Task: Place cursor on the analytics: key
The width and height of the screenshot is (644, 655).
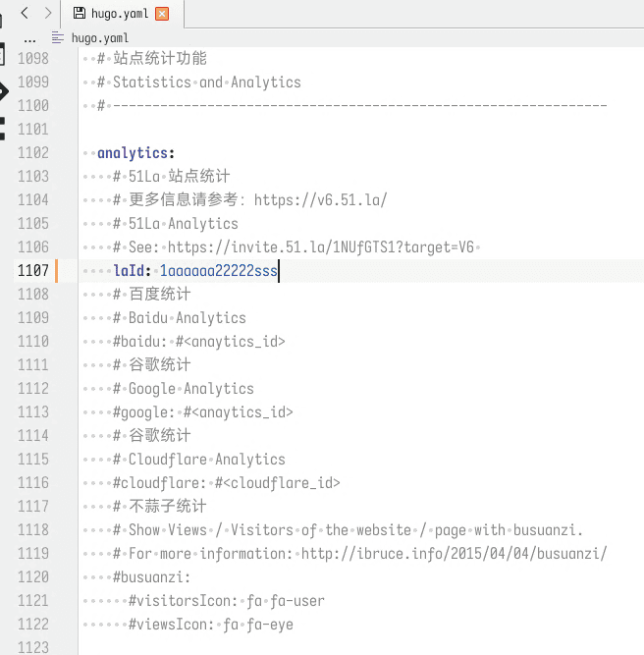Action: pos(134,153)
